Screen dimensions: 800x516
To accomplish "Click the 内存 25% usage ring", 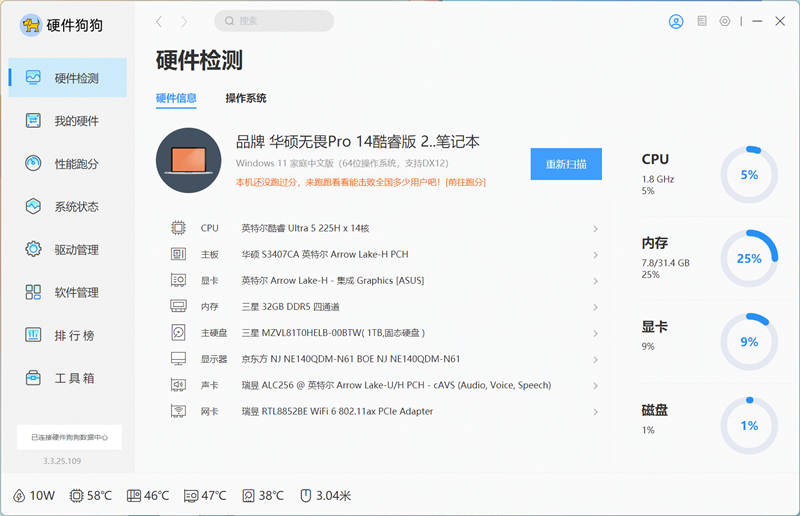I will tap(749, 258).
